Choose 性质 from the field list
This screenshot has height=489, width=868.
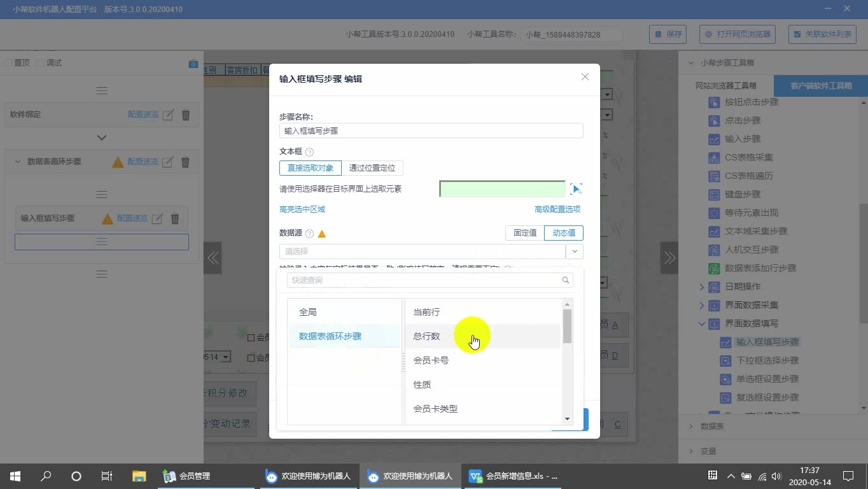click(483, 385)
